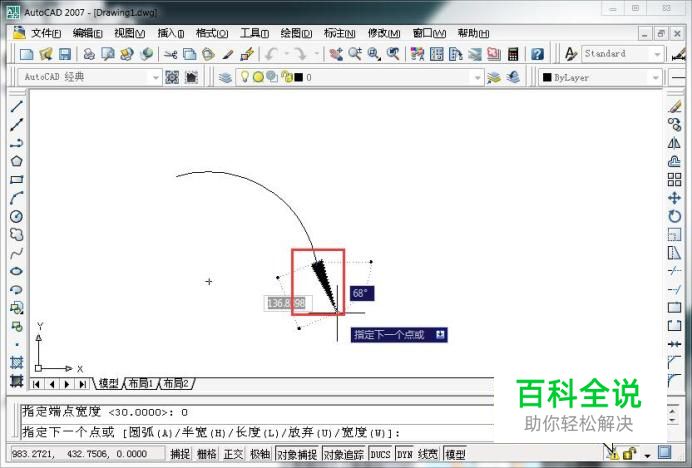Select the Move modify tool
The image size is (692, 468).
click(674, 198)
